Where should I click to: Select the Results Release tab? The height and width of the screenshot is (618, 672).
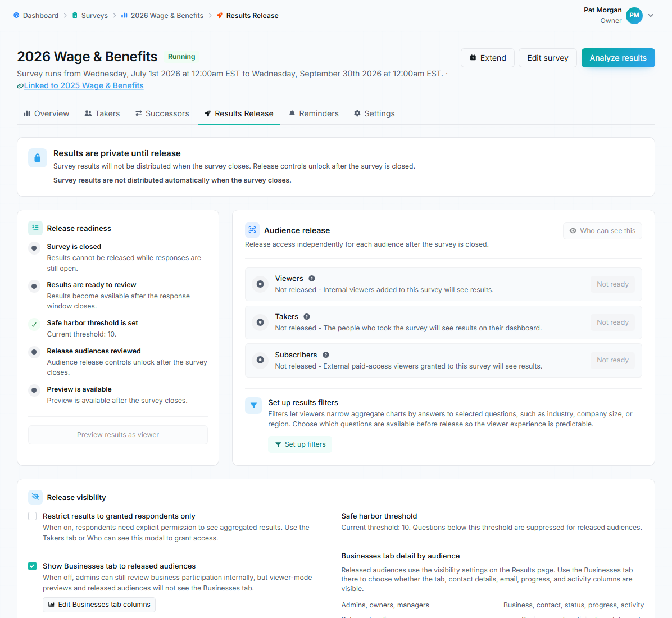239,113
